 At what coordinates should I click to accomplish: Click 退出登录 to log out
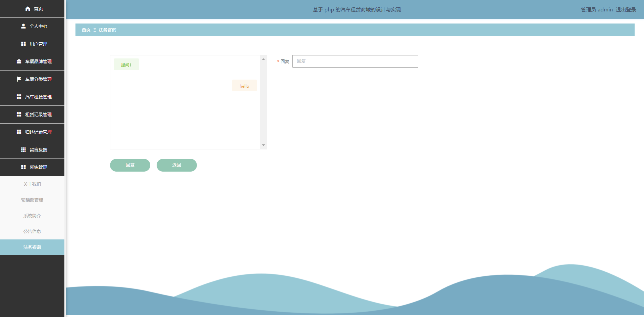click(x=626, y=10)
